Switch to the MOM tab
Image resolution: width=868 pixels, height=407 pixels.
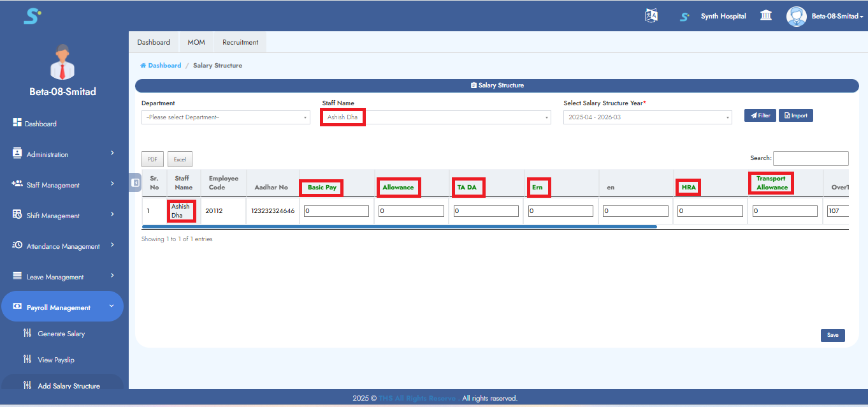[x=196, y=42]
